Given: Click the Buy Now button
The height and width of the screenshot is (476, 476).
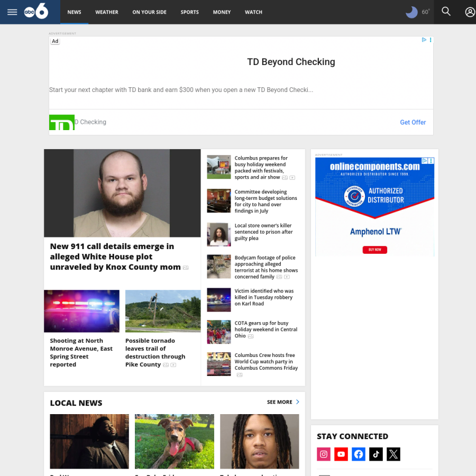Looking at the screenshot, I should pyautogui.click(x=374, y=250).
